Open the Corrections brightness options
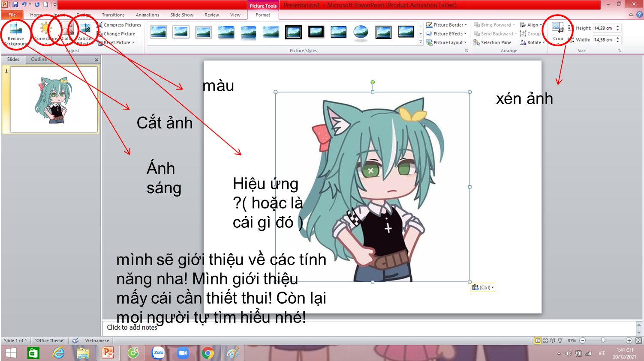 coord(45,33)
